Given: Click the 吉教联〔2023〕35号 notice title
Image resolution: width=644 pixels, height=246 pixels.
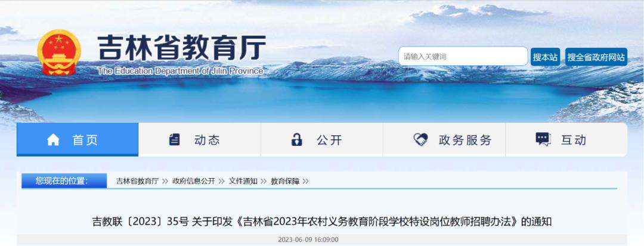Looking at the screenshot, I should tap(322, 222).
